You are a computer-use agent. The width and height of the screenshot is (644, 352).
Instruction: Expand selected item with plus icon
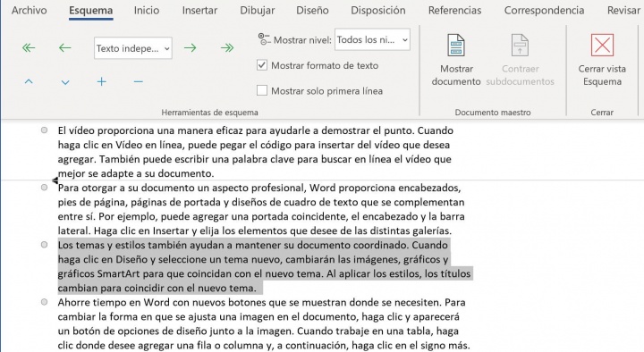101,81
